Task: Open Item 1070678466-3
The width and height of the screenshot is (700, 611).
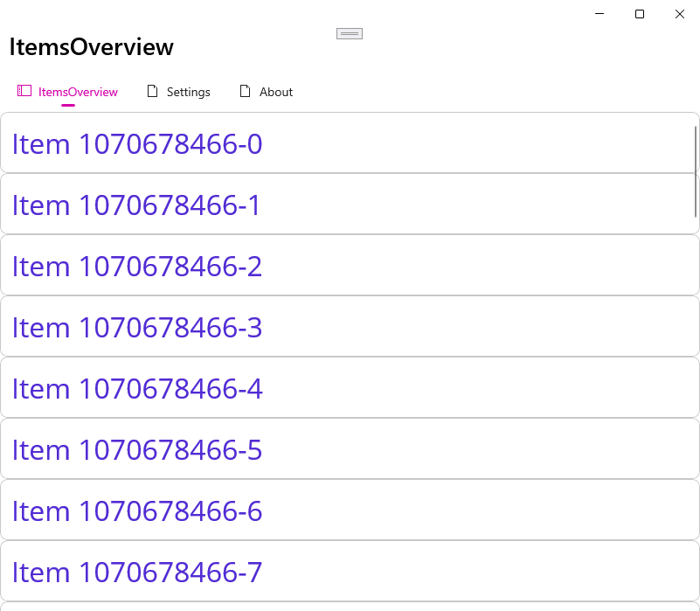Action: tap(350, 327)
